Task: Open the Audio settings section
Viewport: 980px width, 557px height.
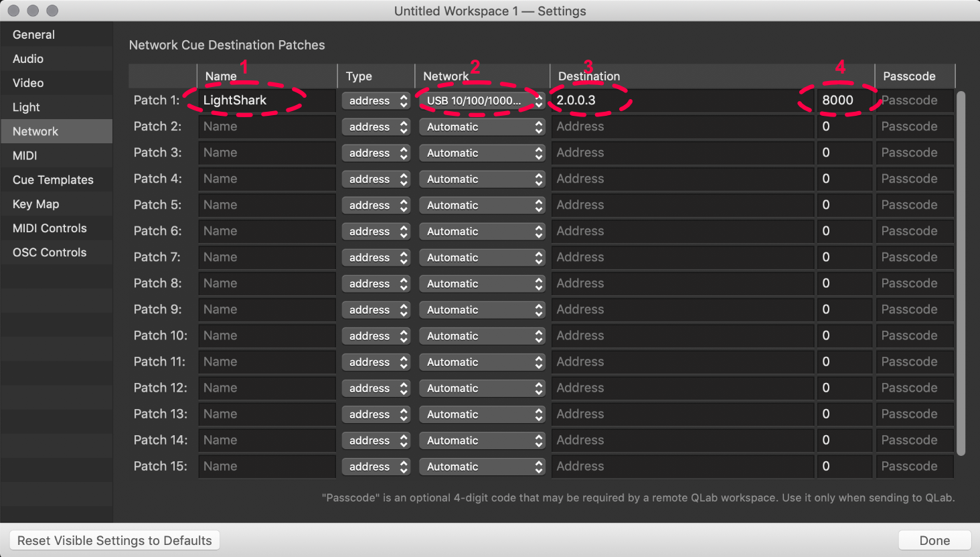Action: coord(56,59)
